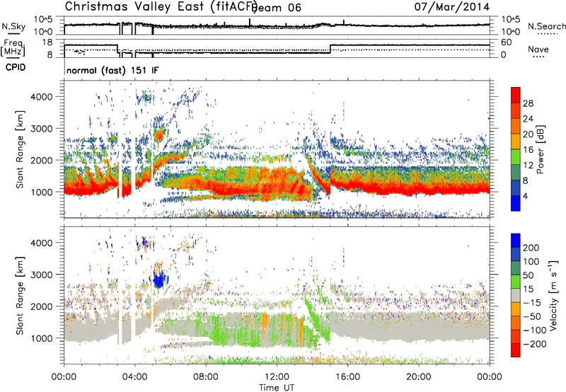Viewport: 566px width, 392px height.
Task: Click the N.Search legend label
Action: click(x=546, y=26)
